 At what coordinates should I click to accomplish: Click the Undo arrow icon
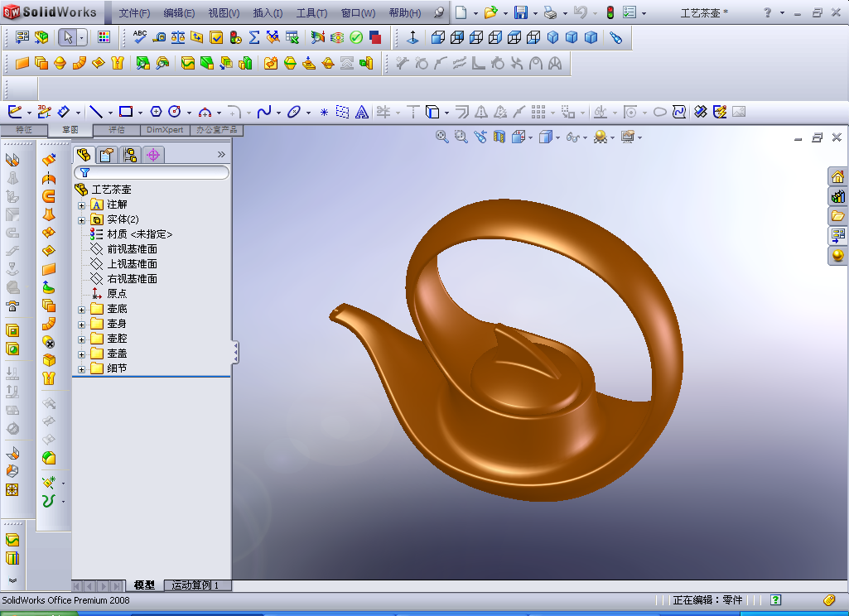581,12
